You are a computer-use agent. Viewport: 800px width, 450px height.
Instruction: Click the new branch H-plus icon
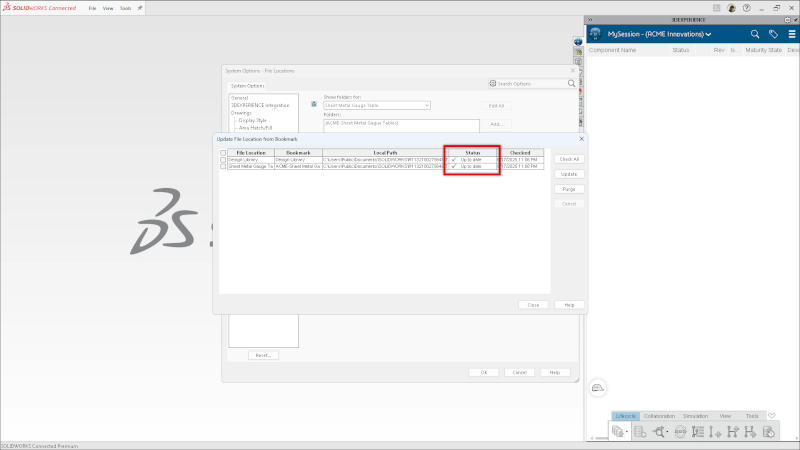click(x=733, y=432)
